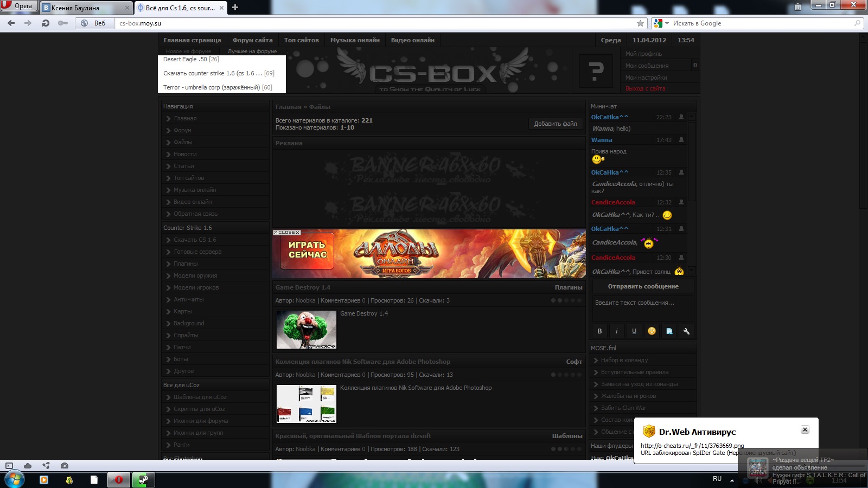Open the Плагины category link for Game Destroy
The height and width of the screenshot is (488, 868).
pyautogui.click(x=569, y=287)
